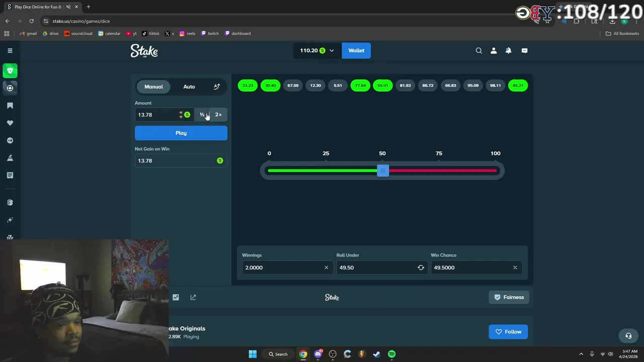This screenshot has width=644, height=362.
Task: Open the Chrome apps grid icon
Action: (x=7, y=34)
